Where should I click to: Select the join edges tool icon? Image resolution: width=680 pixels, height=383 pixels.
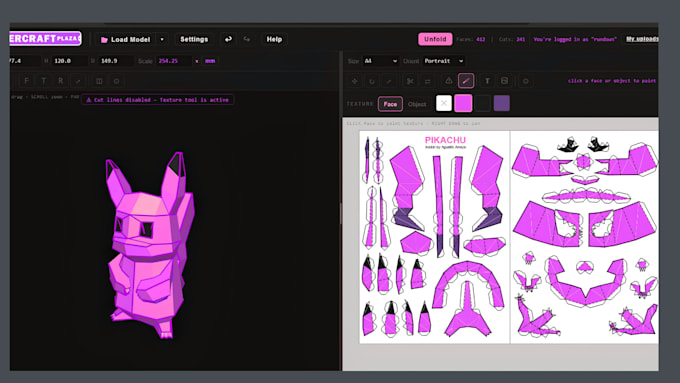tap(427, 81)
